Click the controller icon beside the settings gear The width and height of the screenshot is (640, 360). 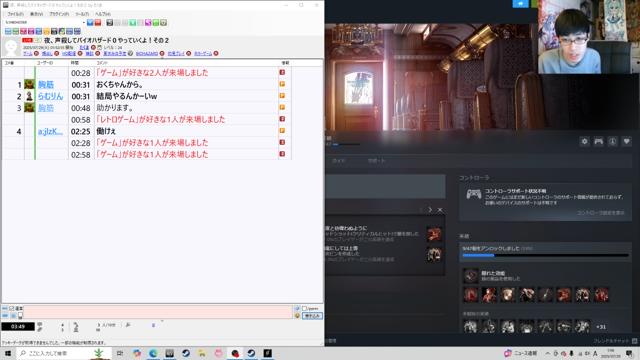click(x=598, y=141)
